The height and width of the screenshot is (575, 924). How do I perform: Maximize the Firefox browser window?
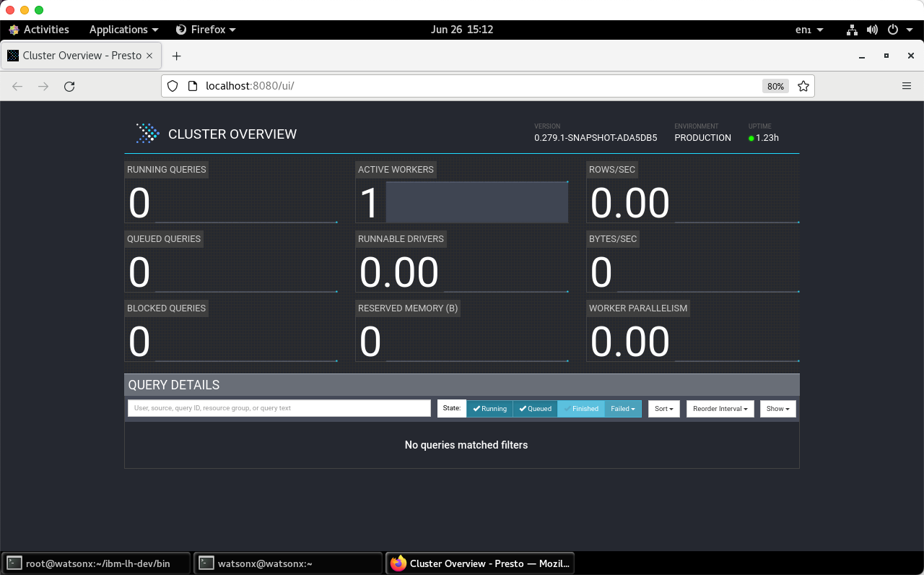pyautogui.click(x=886, y=56)
